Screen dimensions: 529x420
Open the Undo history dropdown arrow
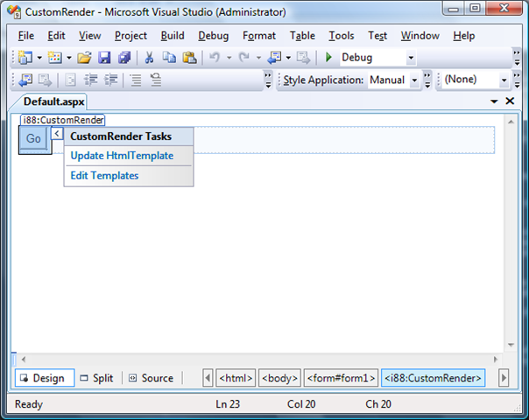click(229, 58)
